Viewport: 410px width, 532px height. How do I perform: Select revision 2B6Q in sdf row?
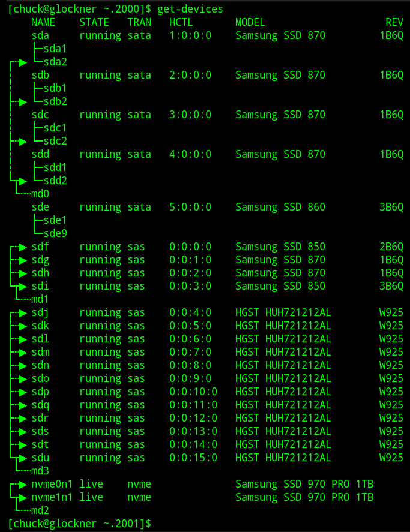[x=391, y=247]
